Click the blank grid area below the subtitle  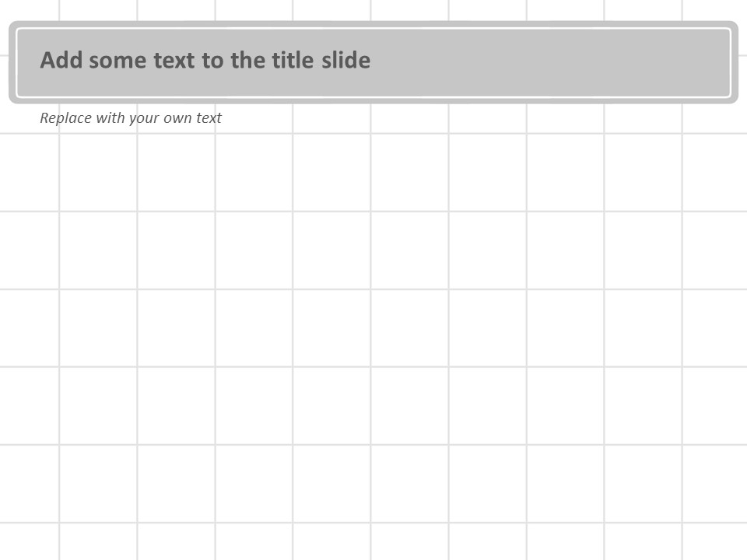(176, 172)
